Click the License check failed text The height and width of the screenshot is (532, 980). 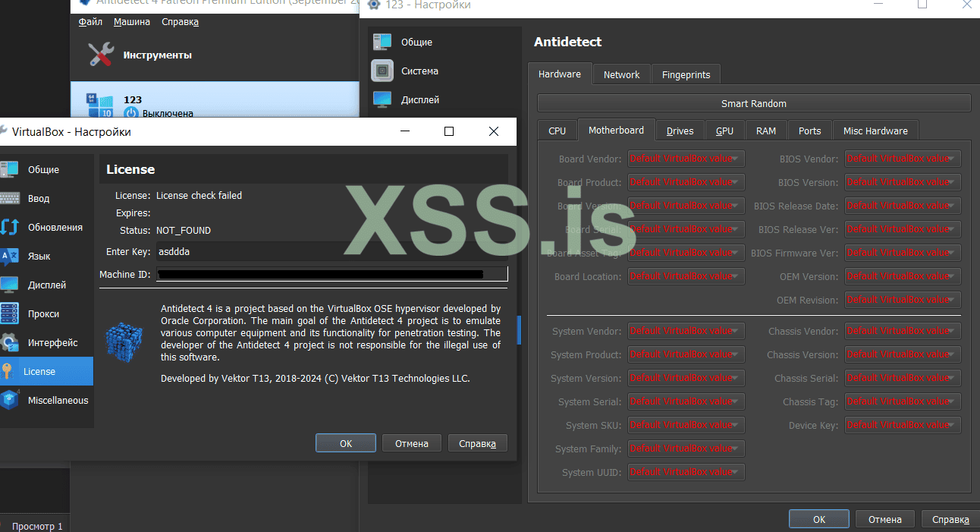pyautogui.click(x=199, y=195)
